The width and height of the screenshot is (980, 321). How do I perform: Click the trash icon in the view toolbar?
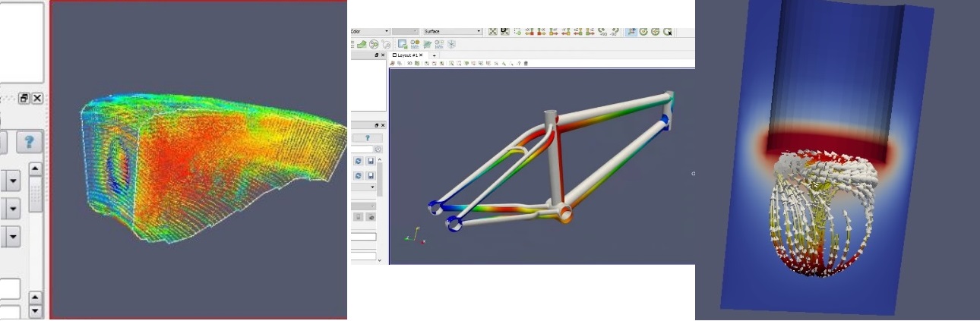pyautogui.click(x=526, y=63)
